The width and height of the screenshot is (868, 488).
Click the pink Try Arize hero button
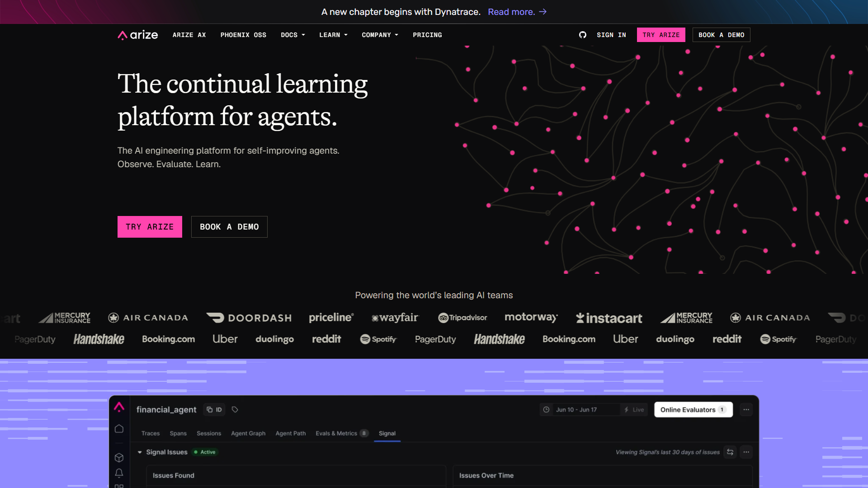[150, 227]
